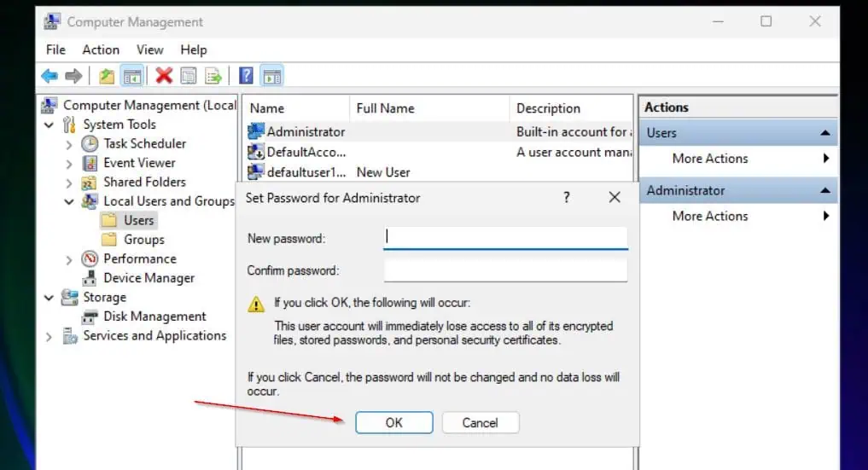Expand Services and Applications chevron

point(50,336)
